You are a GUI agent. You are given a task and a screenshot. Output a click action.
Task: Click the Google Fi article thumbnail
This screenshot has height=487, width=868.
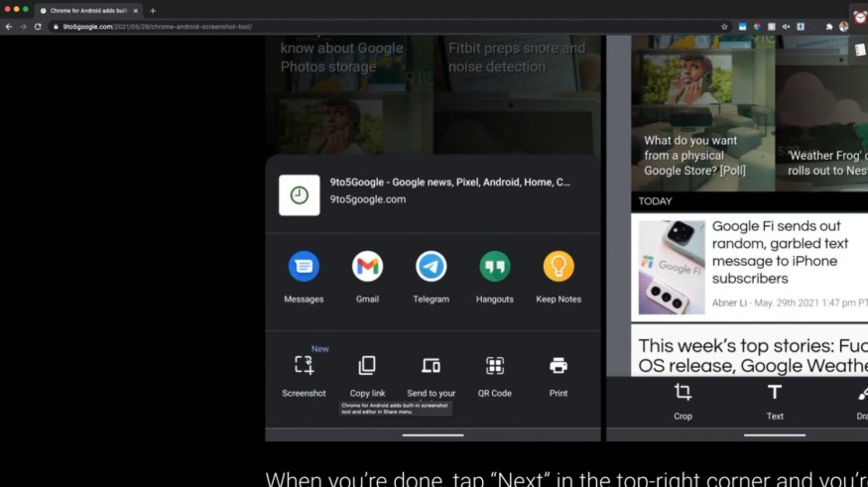(672, 267)
